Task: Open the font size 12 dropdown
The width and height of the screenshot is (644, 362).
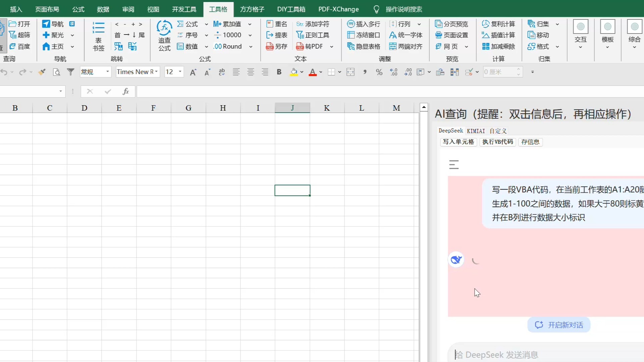Action: [180, 72]
